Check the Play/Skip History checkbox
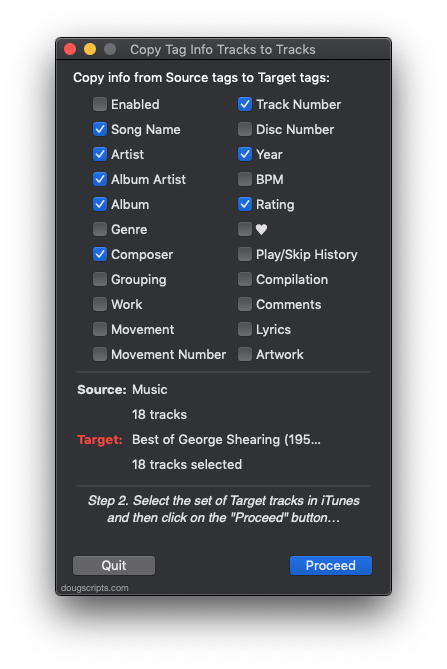The image size is (447, 669). click(x=245, y=254)
